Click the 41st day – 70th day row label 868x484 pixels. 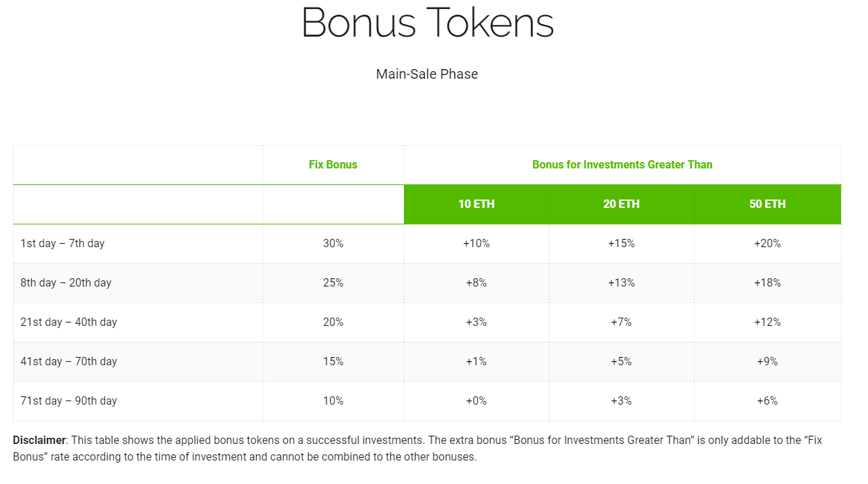pyautogui.click(x=69, y=361)
